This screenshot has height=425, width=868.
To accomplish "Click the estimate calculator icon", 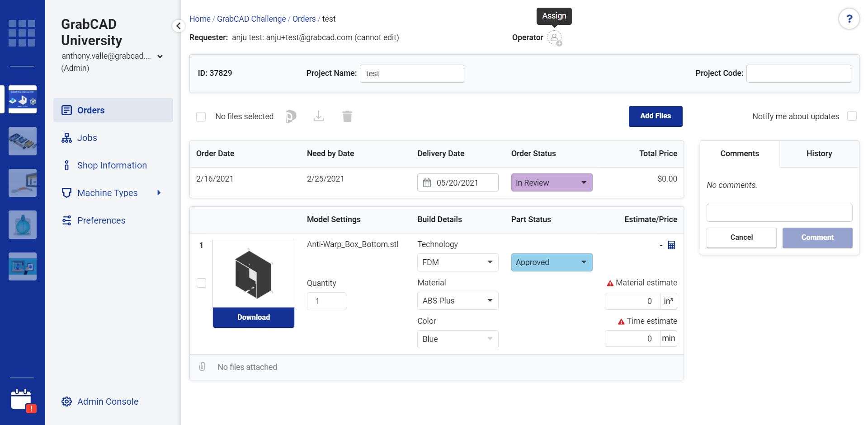I will 671,245.
